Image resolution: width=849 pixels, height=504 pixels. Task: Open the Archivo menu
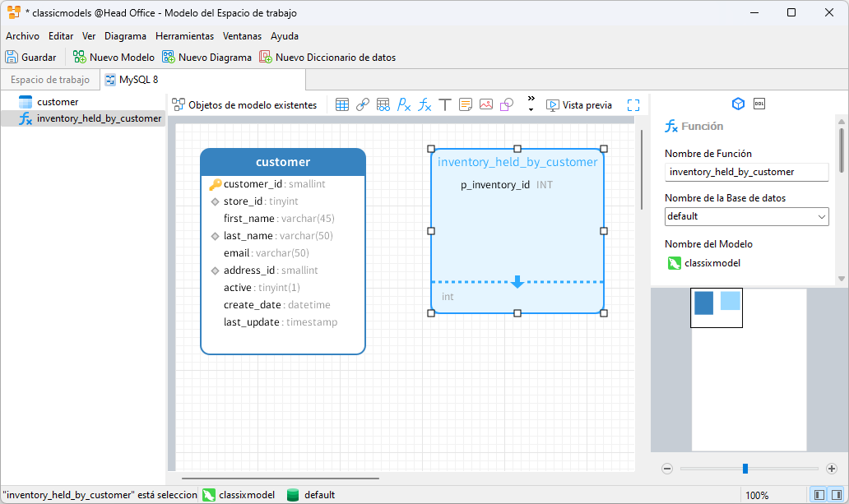23,36
